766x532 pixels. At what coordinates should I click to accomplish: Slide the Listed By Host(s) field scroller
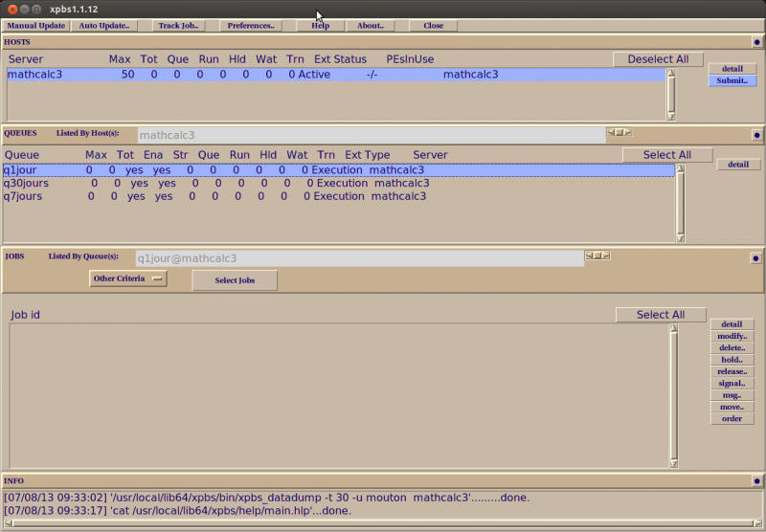(619, 133)
